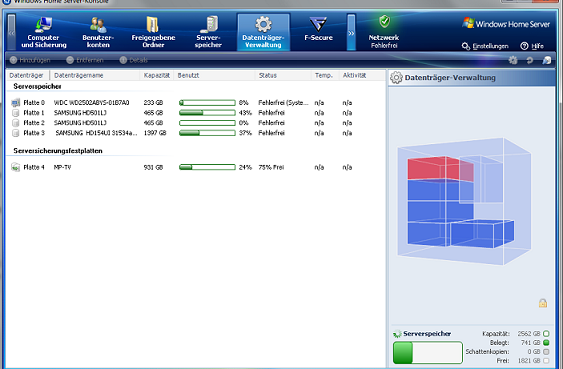Select Platte 0 WDC disk row
563x369 pixels.
[196, 103]
